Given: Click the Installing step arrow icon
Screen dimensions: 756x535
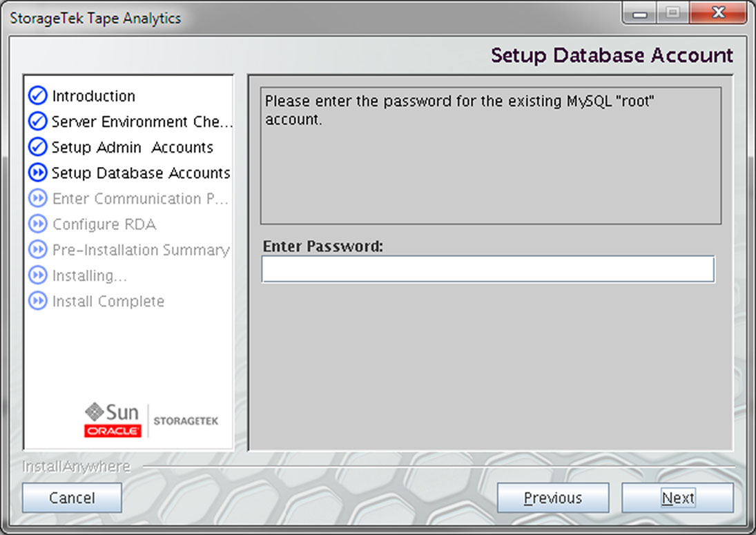Looking at the screenshot, I should (37, 275).
